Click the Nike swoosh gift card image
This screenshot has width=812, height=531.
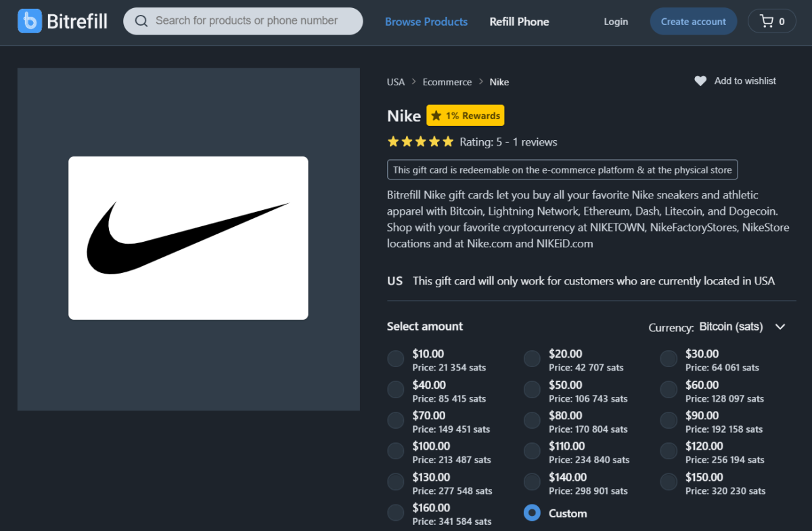click(x=187, y=238)
